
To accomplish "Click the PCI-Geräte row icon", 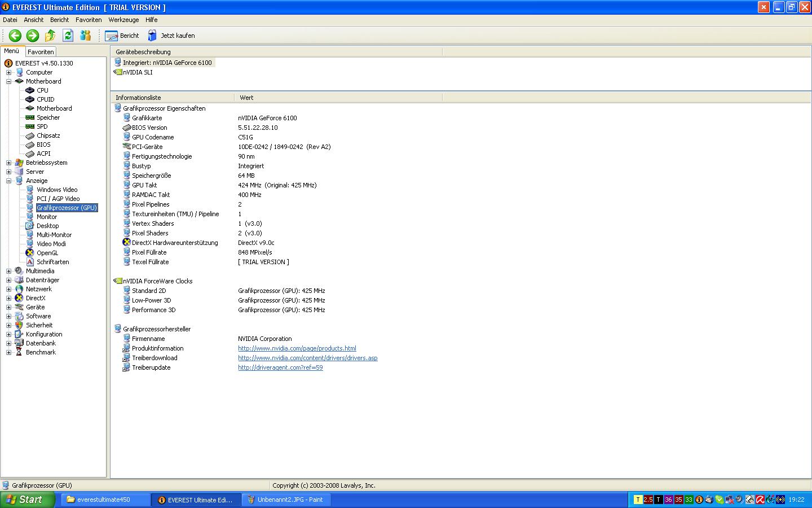I will (126, 147).
